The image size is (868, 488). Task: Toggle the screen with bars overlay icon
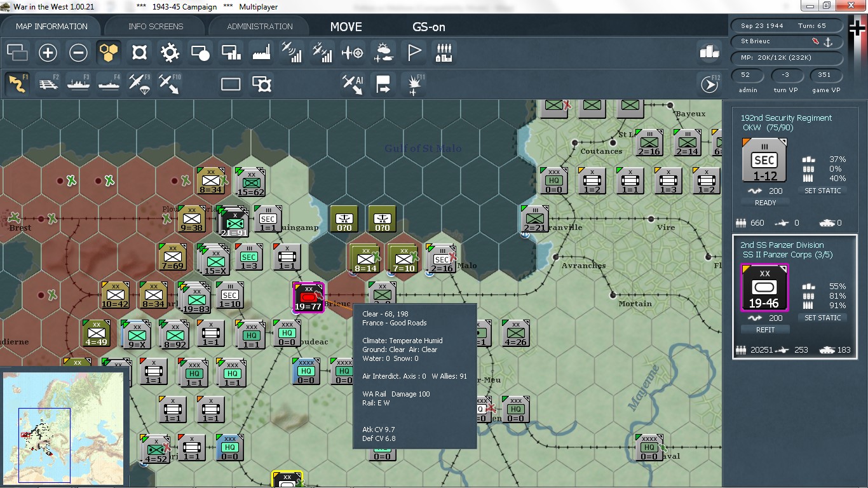231,52
